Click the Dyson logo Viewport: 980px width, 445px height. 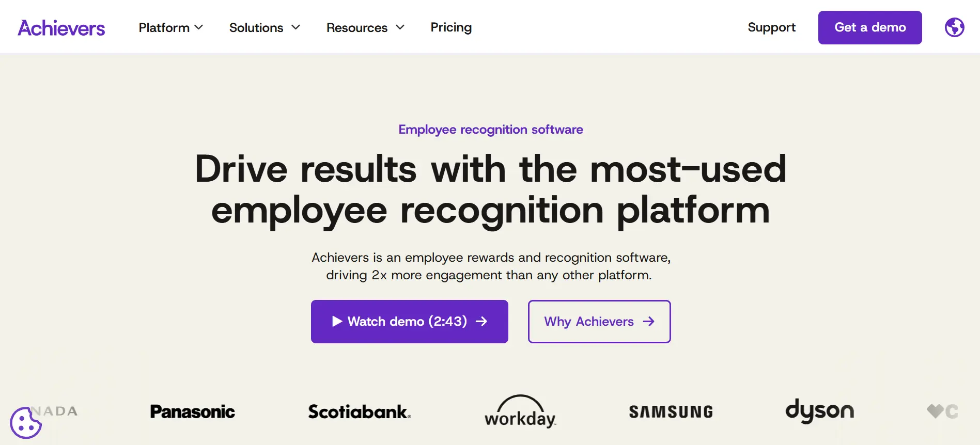coord(820,411)
